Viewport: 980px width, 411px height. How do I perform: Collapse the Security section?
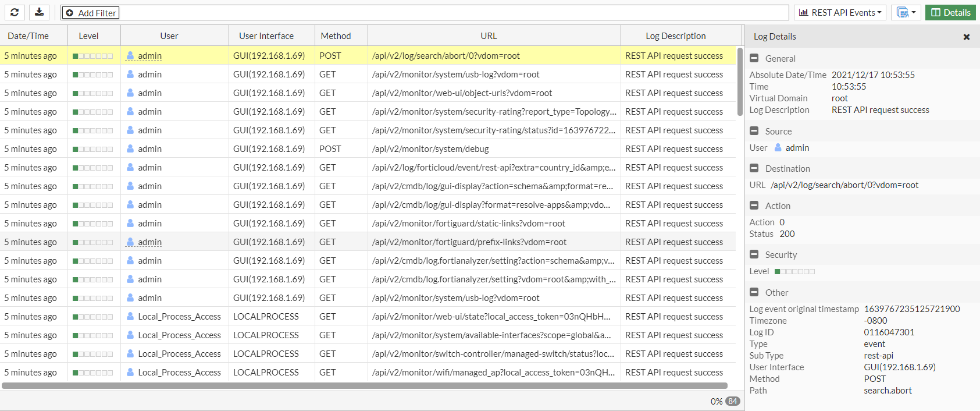[754, 254]
